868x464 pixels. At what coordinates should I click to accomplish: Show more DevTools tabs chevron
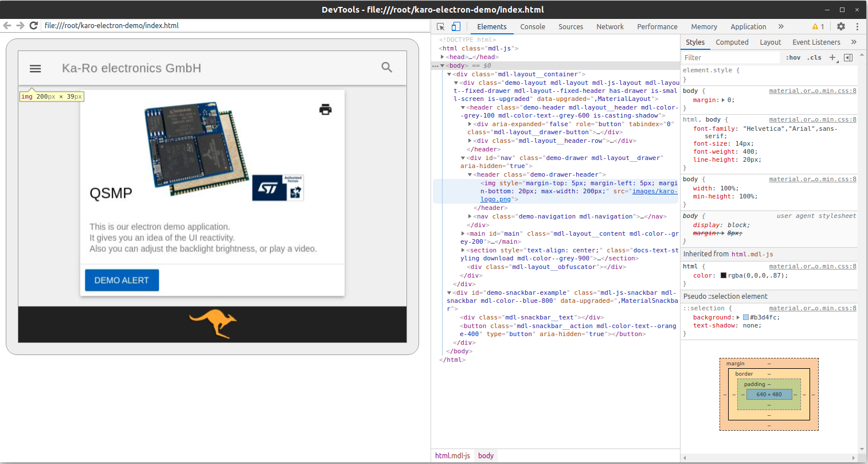tap(781, 26)
